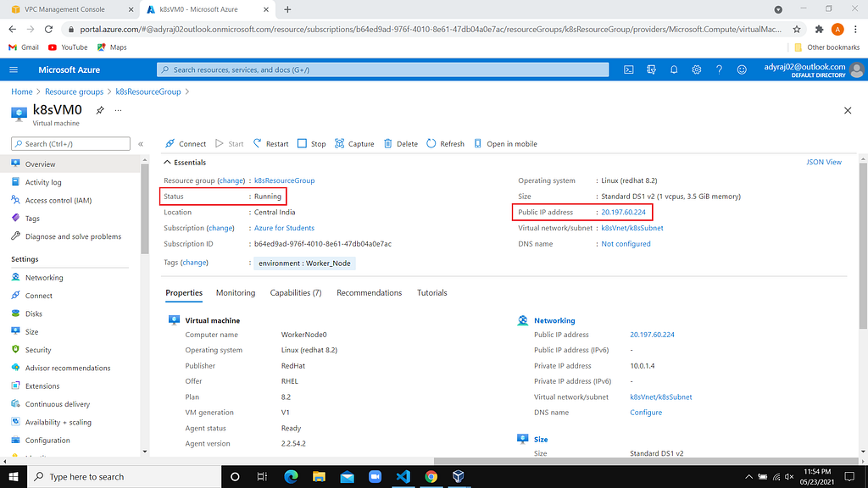Focus the sidebar Search (Ctrl+/) box
Image resolution: width=868 pixels, height=488 pixels.
pyautogui.click(x=71, y=144)
